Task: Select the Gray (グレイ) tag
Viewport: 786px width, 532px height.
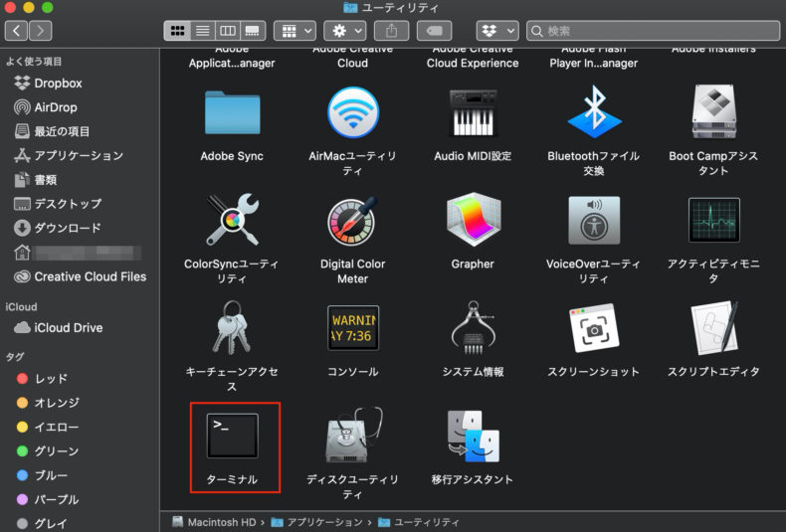Action: click(x=42, y=523)
